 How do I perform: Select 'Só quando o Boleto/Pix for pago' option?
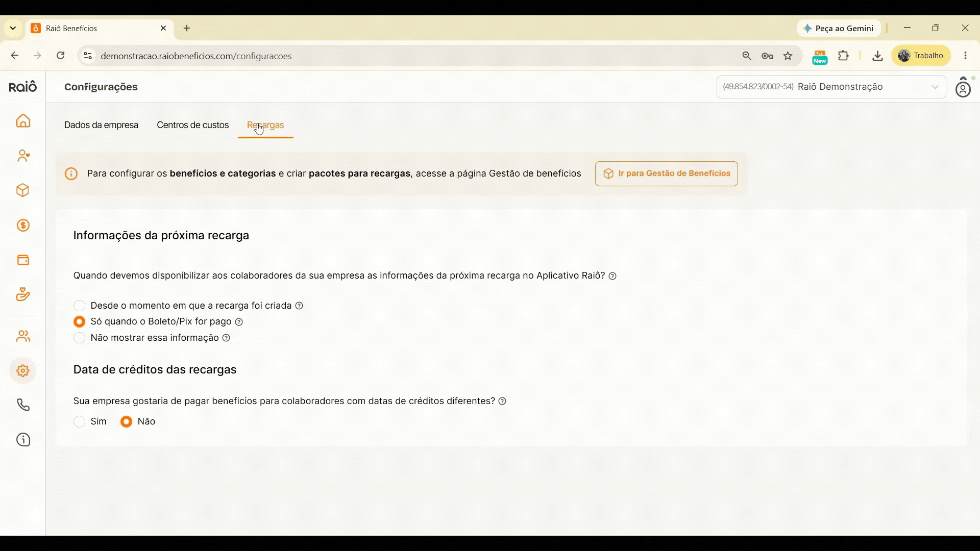[x=79, y=321]
